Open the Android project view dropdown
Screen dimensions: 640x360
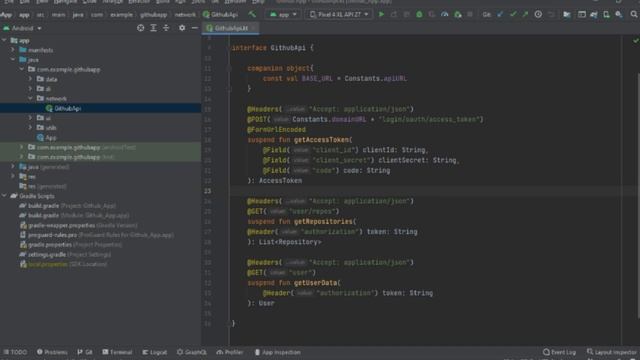(x=22, y=28)
